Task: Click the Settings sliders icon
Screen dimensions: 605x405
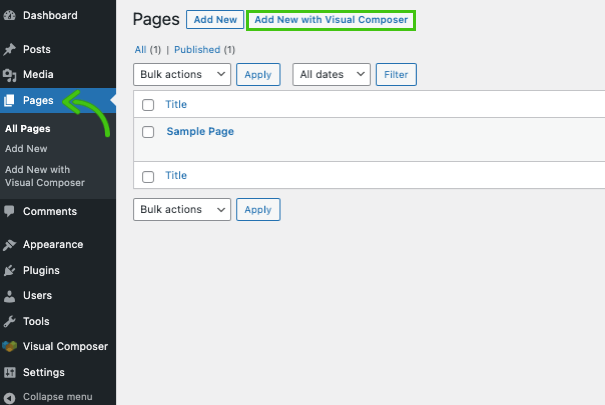Action: point(10,372)
